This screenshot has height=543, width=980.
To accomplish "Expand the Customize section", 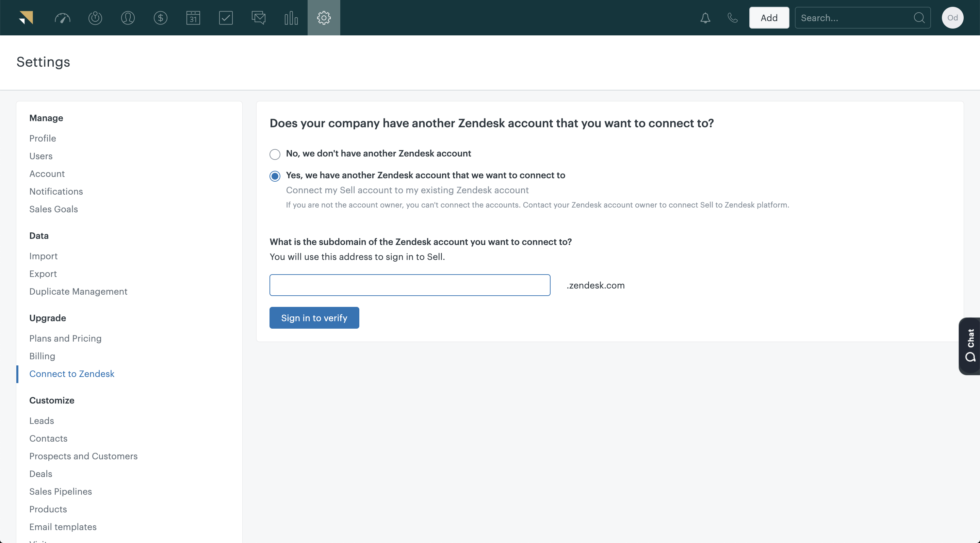I will point(51,400).
